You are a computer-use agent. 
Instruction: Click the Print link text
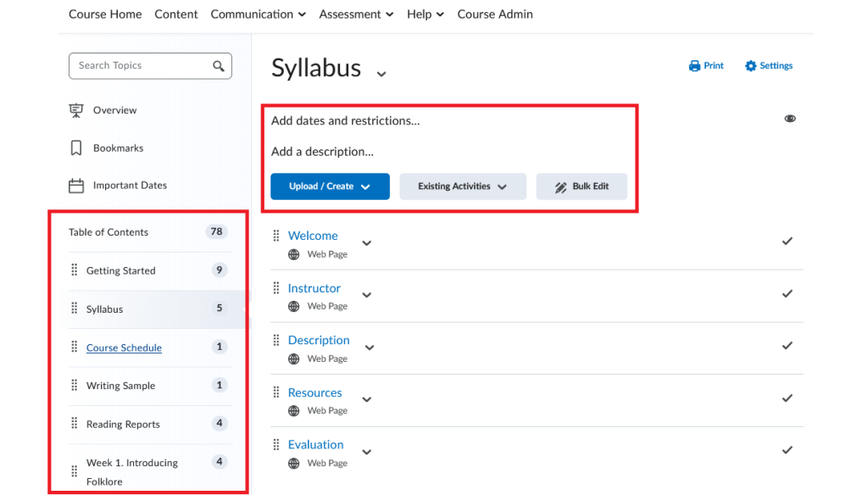point(714,66)
